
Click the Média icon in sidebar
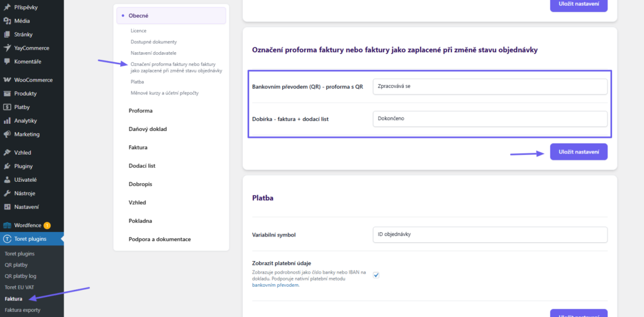pos(6,21)
